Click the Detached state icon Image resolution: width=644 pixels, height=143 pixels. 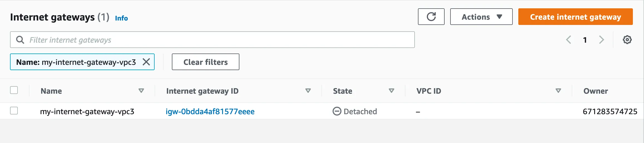(337, 111)
